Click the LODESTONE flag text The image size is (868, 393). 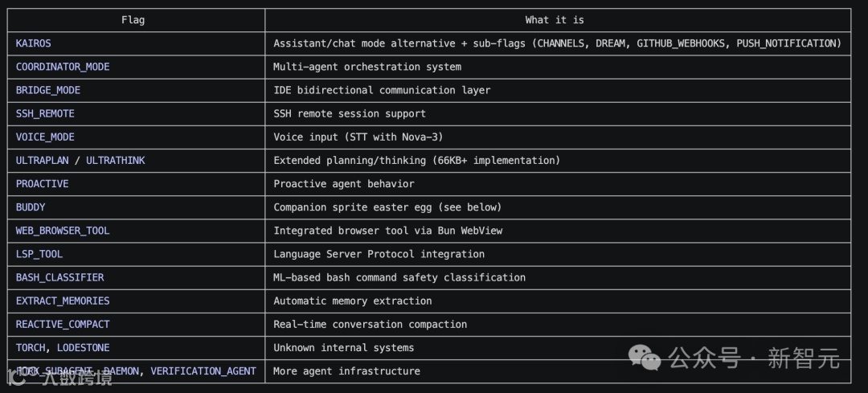coord(83,347)
